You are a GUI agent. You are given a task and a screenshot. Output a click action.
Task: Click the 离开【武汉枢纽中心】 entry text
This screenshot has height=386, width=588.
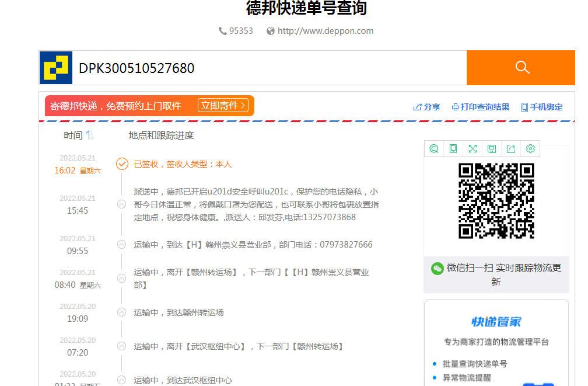point(239,346)
